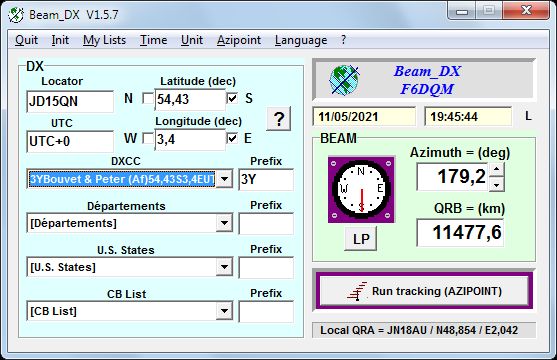The width and height of the screenshot is (557, 360).
Task: Expand the CB List dropdown
Action: 224,311
